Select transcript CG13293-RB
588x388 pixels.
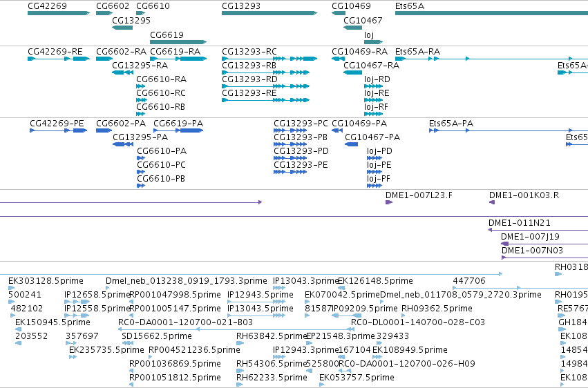click(249, 65)
